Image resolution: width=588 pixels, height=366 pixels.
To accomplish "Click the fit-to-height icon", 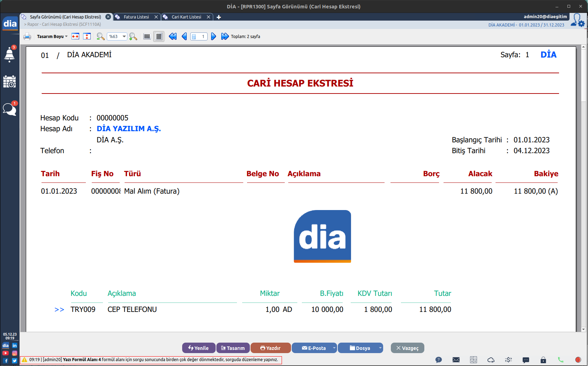I will click(87, 37).
